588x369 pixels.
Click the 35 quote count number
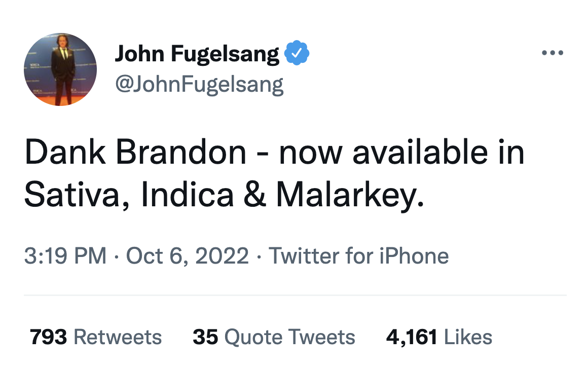[x=205, y=337]
